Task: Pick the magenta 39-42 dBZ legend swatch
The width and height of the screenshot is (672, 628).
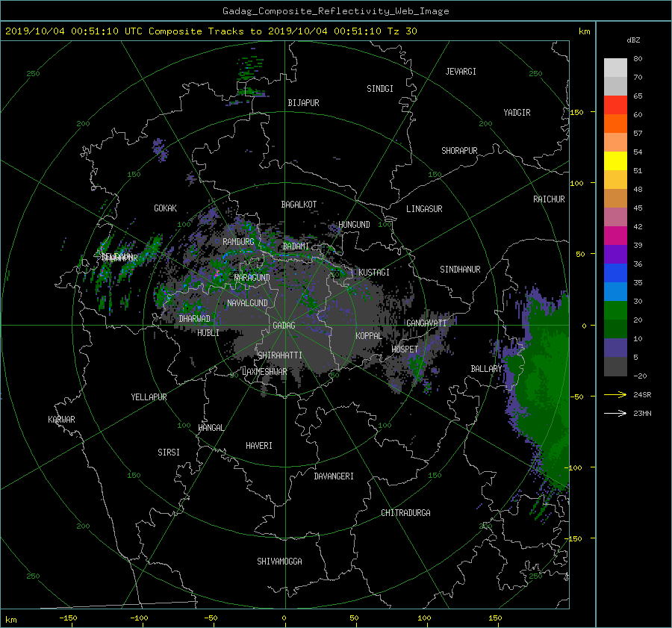Action: [x=615, y=236]
